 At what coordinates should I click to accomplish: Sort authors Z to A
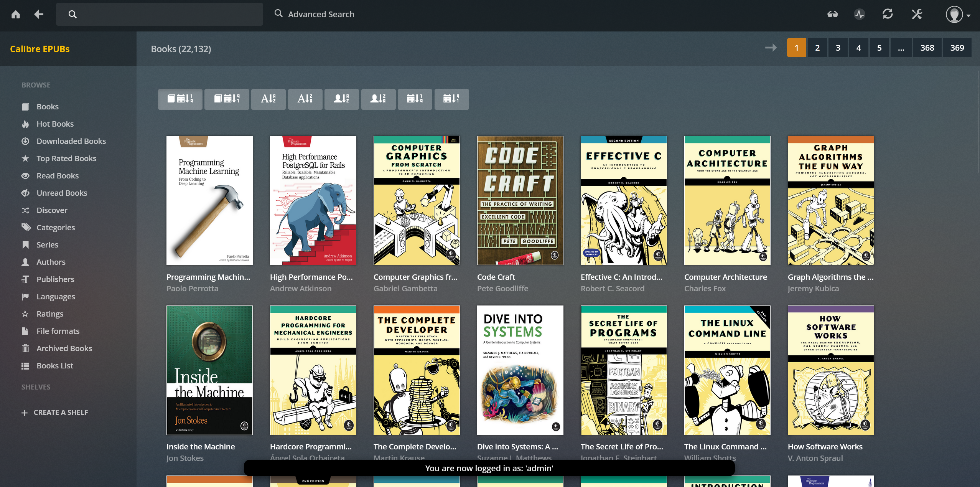[379, 99]
